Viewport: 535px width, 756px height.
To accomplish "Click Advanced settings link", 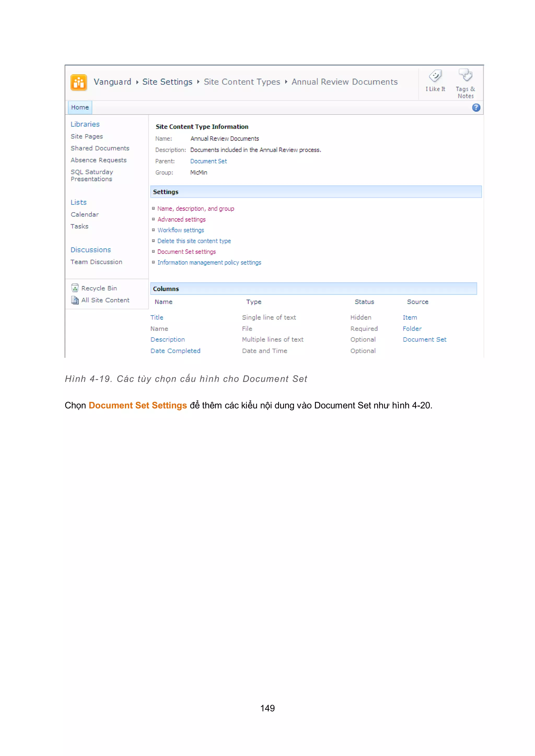I will click(x=181, y=220).
